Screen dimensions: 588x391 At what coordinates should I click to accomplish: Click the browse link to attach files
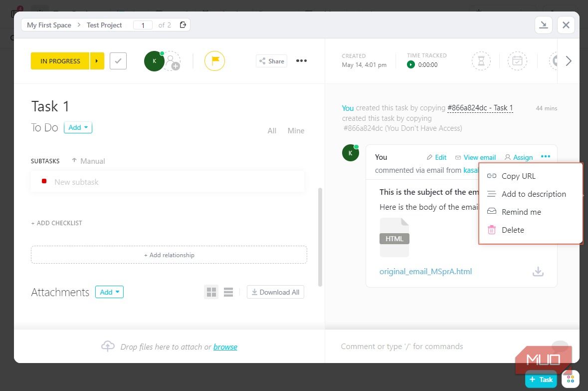[225, 347]
